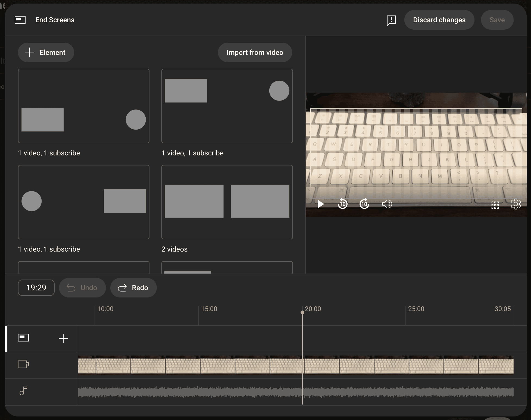The width and height of the screenshot is (531, 420).
Task: Click the 20:00 timeline label
Action: point(313,309)
